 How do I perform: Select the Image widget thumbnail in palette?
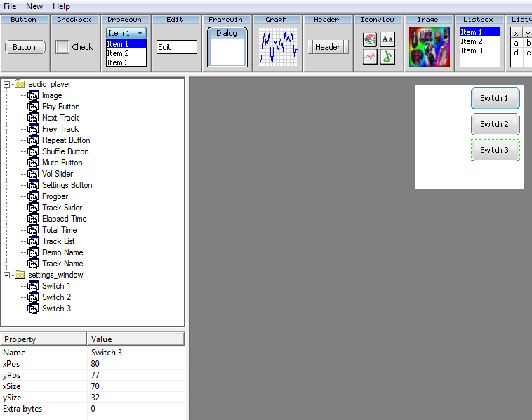coord(428,47)
